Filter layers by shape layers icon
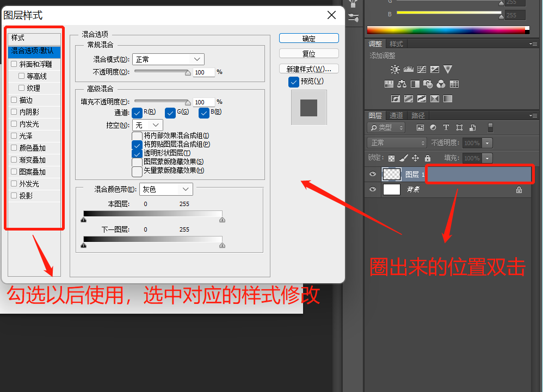The image size is (543, 392). click(459, 127)
